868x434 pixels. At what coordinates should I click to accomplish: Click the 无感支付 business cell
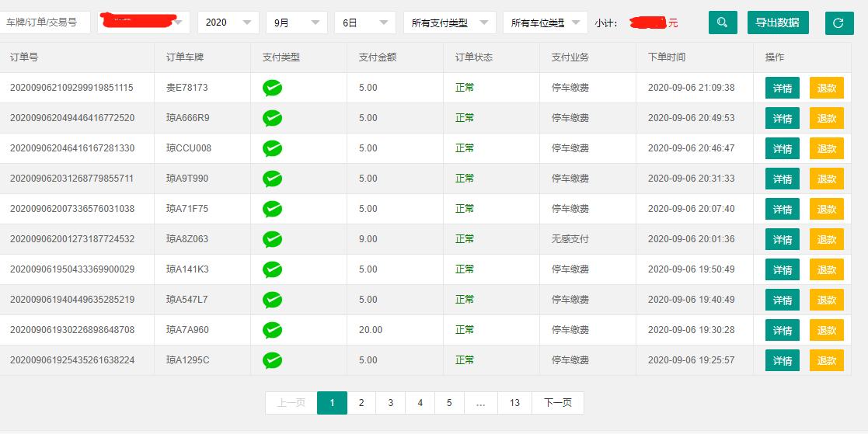pyautogui.click(x=570, y=239)
